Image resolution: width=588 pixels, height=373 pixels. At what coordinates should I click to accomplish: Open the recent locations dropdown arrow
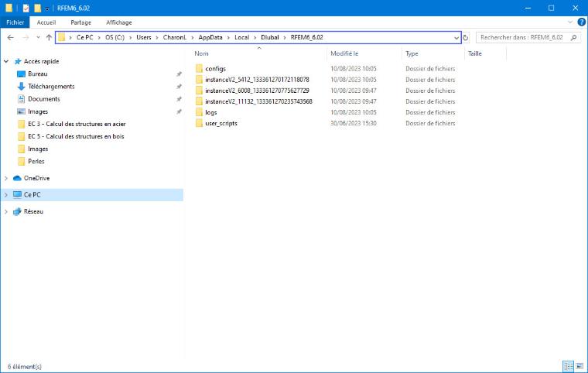coord(38,37)
